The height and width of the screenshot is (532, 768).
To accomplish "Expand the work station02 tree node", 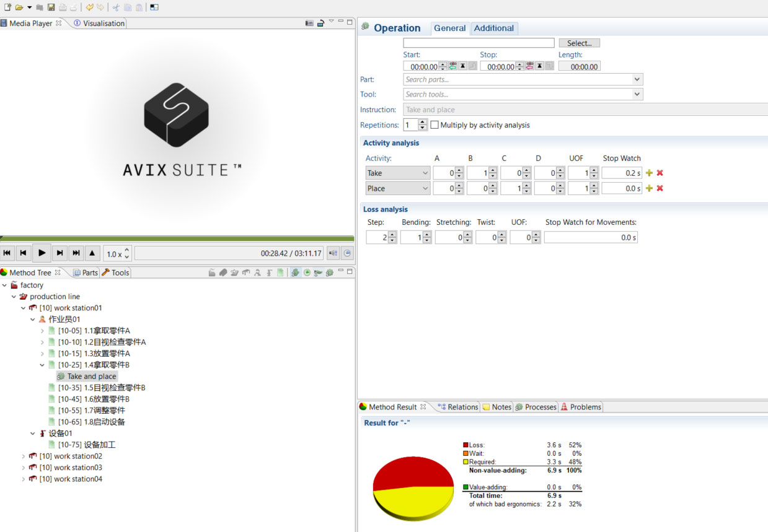I will [24, 456].
